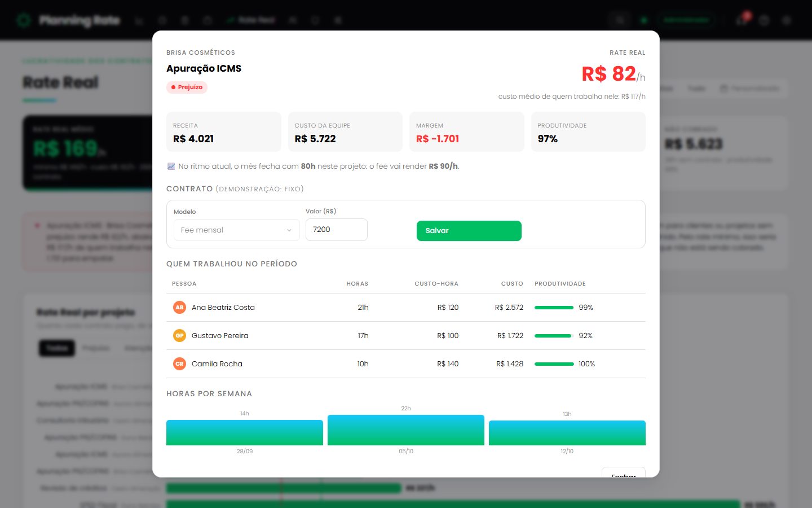Click the weekly hours bar for 28/09

[x=245, y=432]
